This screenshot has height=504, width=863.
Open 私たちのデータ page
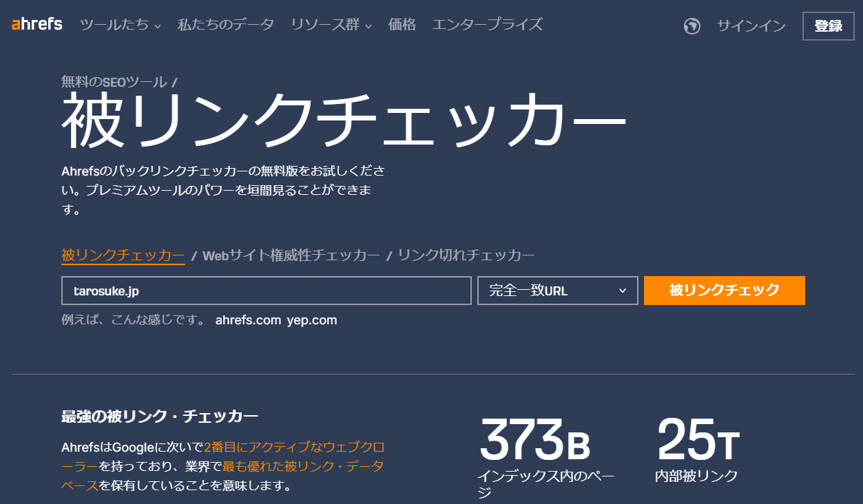click(x=226, y=25)
